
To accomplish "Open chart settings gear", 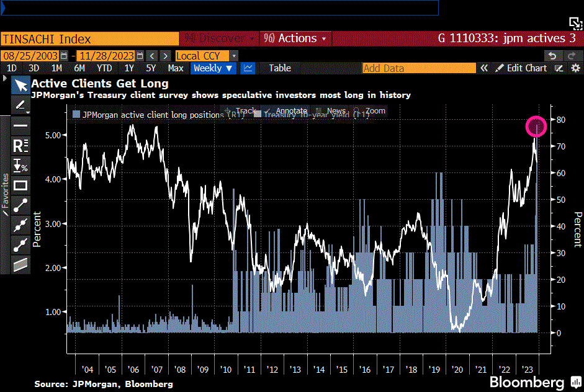I will tap(575, 68).
